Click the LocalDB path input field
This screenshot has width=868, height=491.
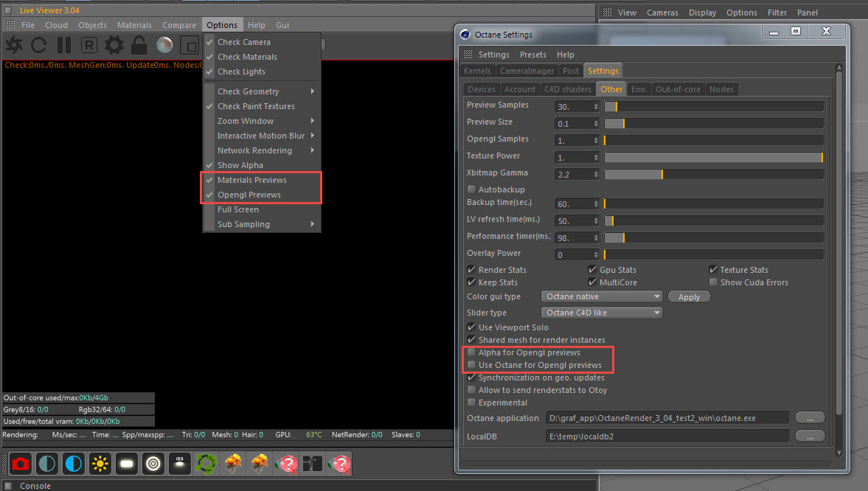coord(667,436)
